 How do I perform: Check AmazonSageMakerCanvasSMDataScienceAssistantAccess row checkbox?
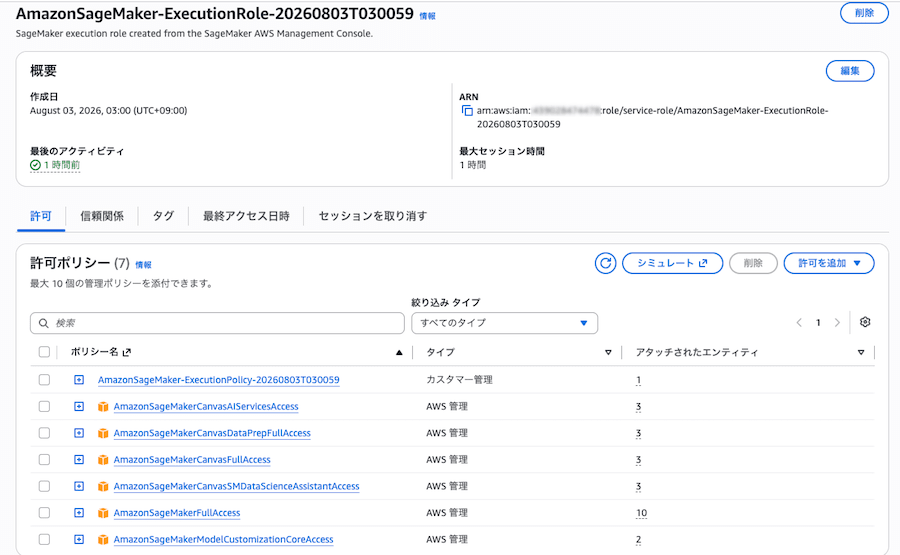click(x=44, y=486)
